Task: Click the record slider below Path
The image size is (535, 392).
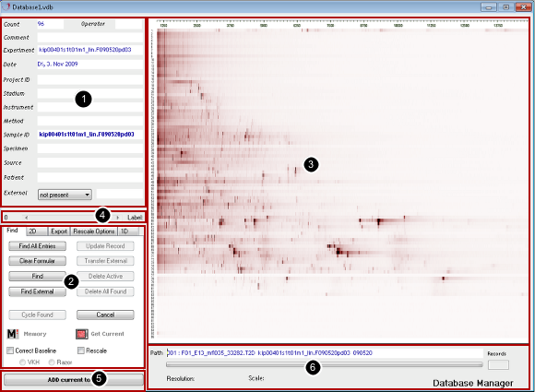Action: 324,364
